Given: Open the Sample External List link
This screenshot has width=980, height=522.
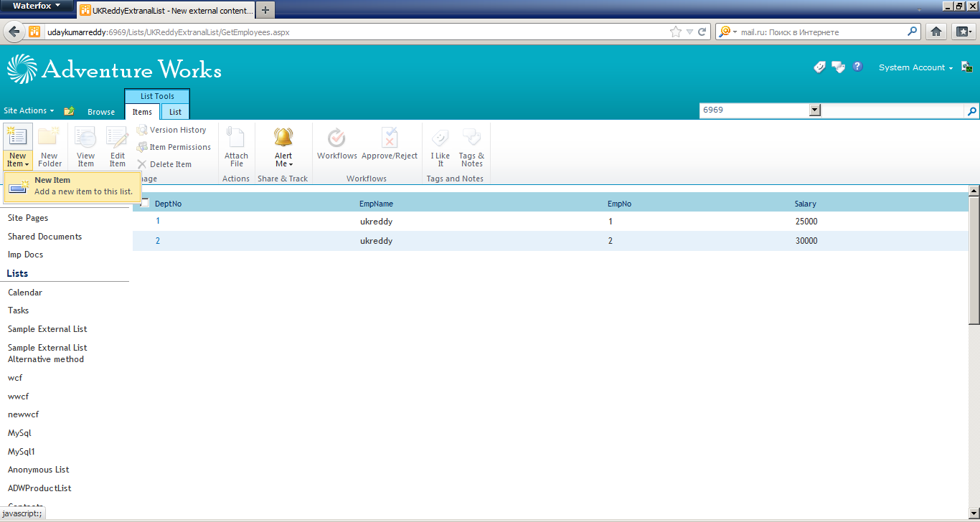Looking at the screenshot, I should (x=47, y=329).
